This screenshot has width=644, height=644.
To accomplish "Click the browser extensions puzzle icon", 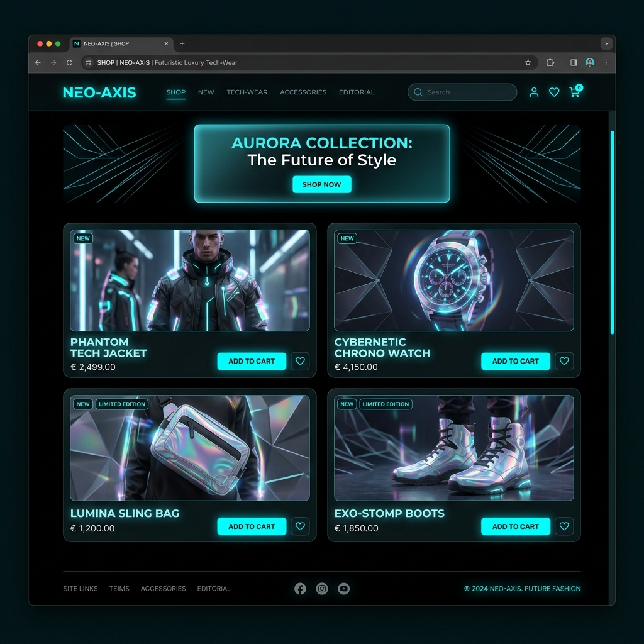I will (550, 62).
